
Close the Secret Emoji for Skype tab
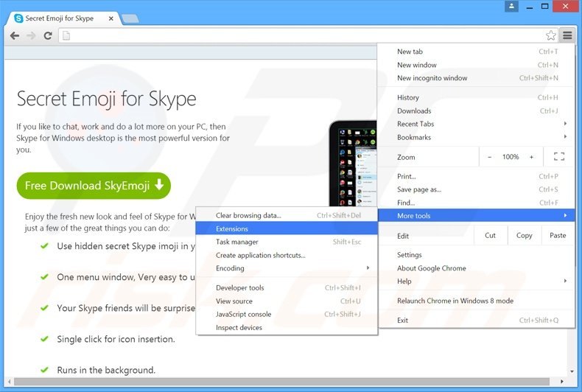tap(111, 18)
